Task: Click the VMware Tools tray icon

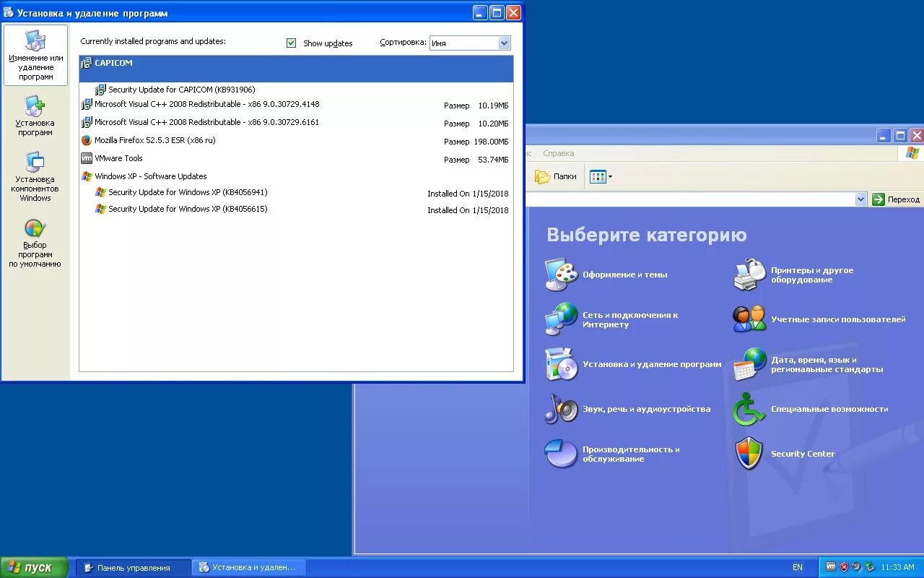Action: [830, 567]
